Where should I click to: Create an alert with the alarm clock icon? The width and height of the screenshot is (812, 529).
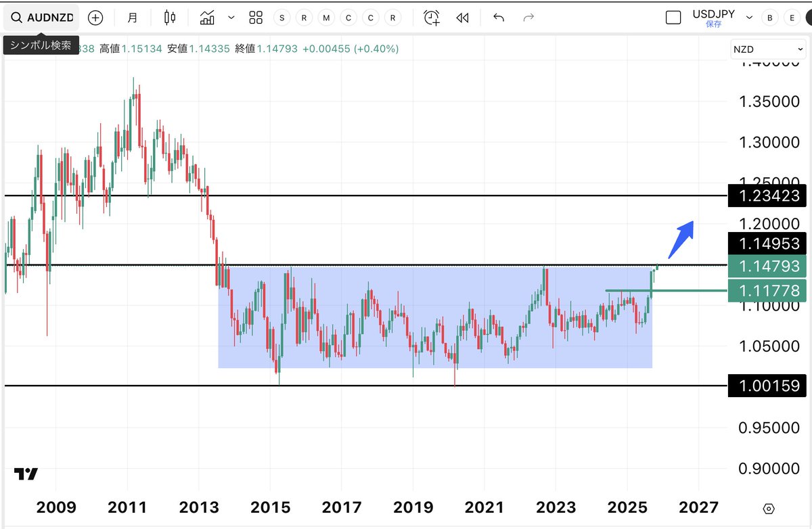[x=432, y=18]
